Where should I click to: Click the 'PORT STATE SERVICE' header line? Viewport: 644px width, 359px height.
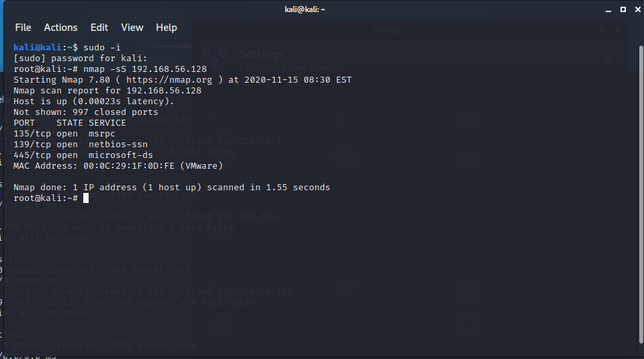(70, 122)
